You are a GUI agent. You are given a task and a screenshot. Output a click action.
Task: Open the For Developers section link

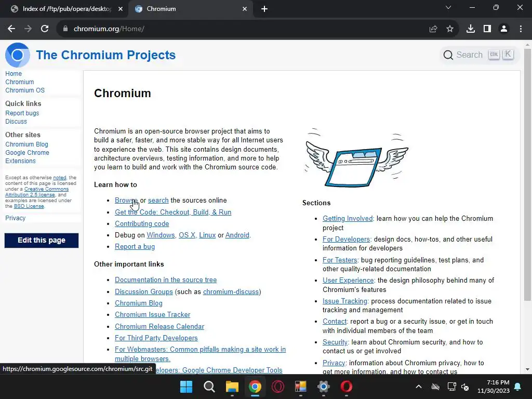(346, 239)
